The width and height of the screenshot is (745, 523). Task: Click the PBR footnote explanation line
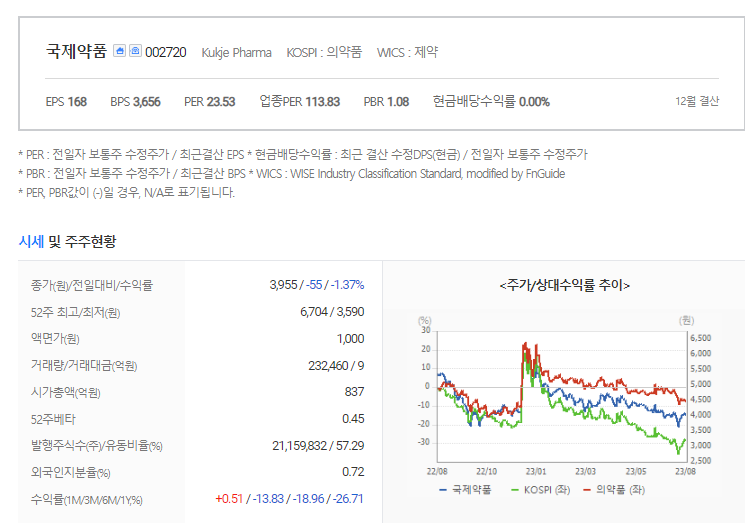click(x=292, y=174)
